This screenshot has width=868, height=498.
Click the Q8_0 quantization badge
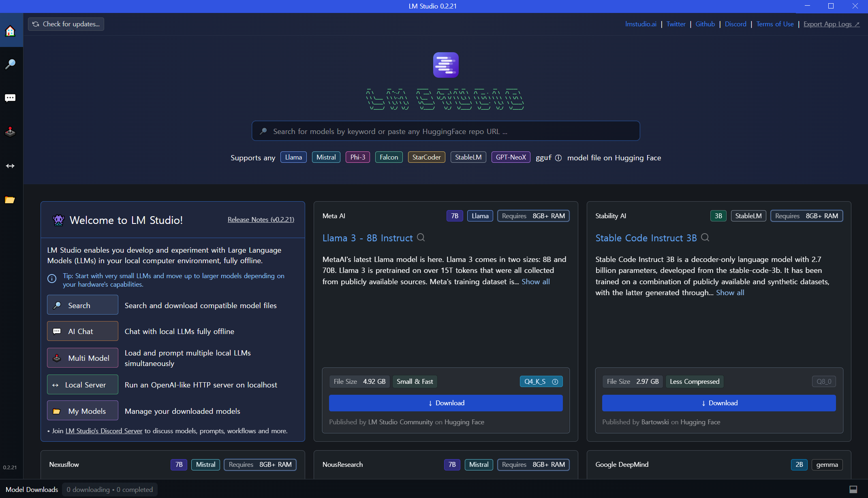824,382
